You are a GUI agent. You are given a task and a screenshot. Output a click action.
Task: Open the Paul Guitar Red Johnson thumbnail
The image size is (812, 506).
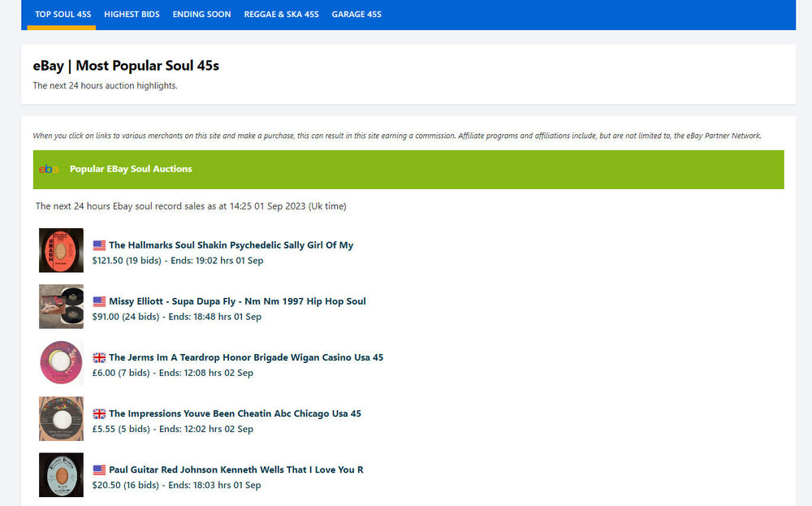click(61, 475)
